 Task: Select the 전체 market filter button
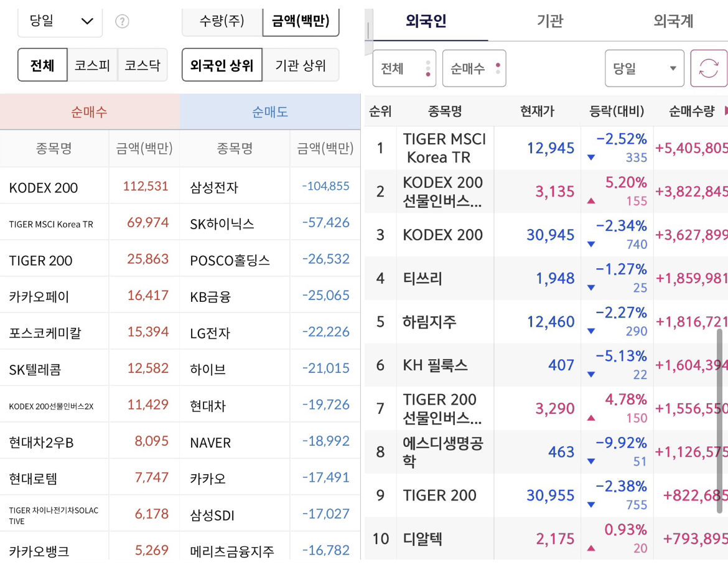(43, 65)
